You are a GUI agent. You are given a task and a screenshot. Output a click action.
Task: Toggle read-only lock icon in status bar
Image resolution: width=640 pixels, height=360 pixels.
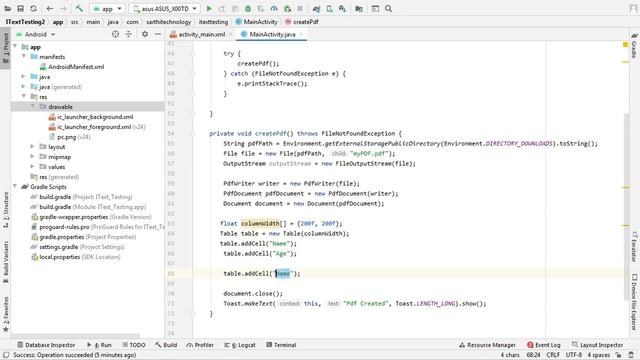point(619,355)
